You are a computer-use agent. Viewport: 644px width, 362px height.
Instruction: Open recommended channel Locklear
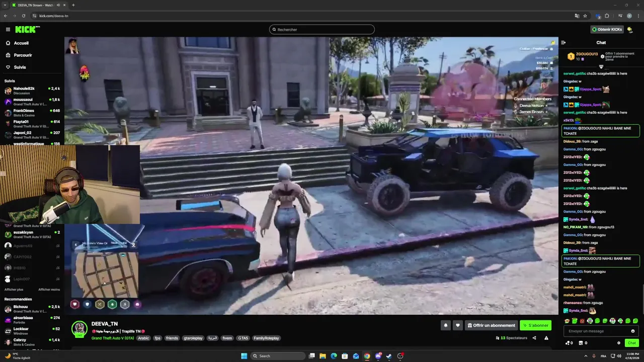(32, 331)
